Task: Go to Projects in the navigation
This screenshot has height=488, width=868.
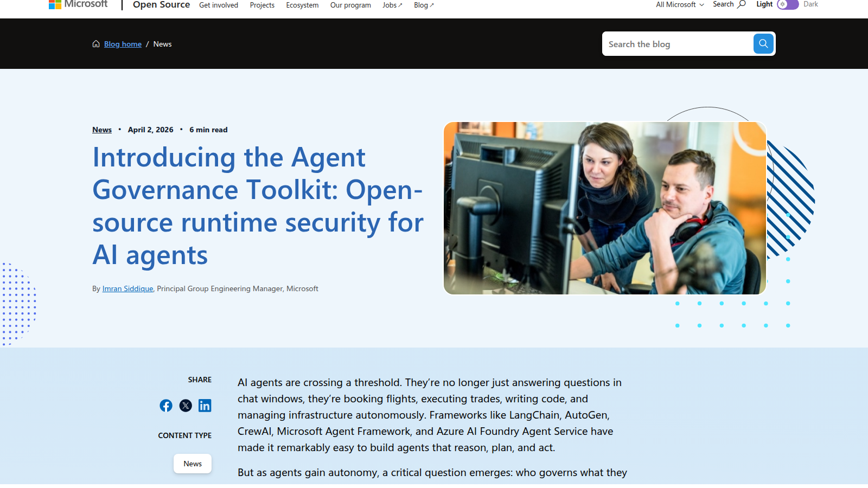Action: (262, 5)
